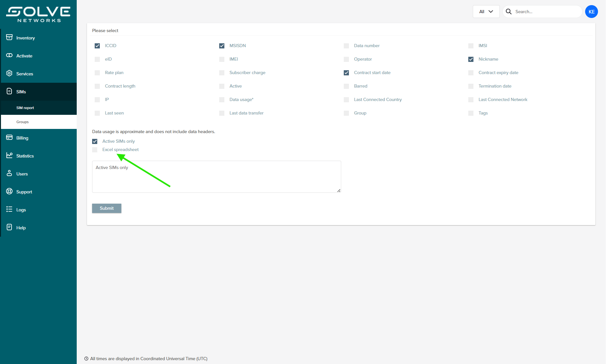Uncheck the Active SIMs only checkbox
Image resolution: width=606 pixels, height=364 pixels.
tap(95, 141)
